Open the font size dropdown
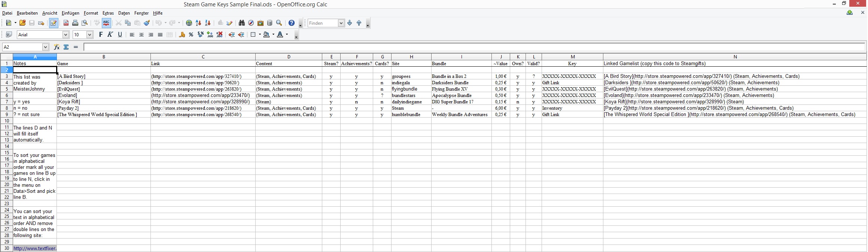 90,35
